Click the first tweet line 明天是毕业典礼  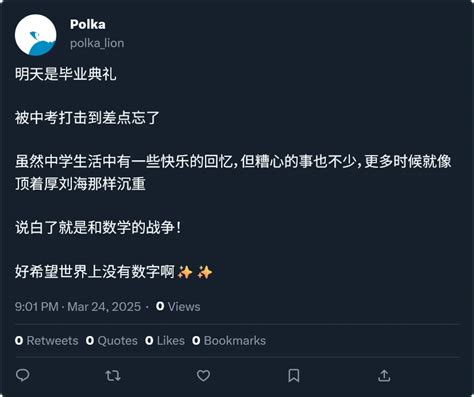click(66, 74)
